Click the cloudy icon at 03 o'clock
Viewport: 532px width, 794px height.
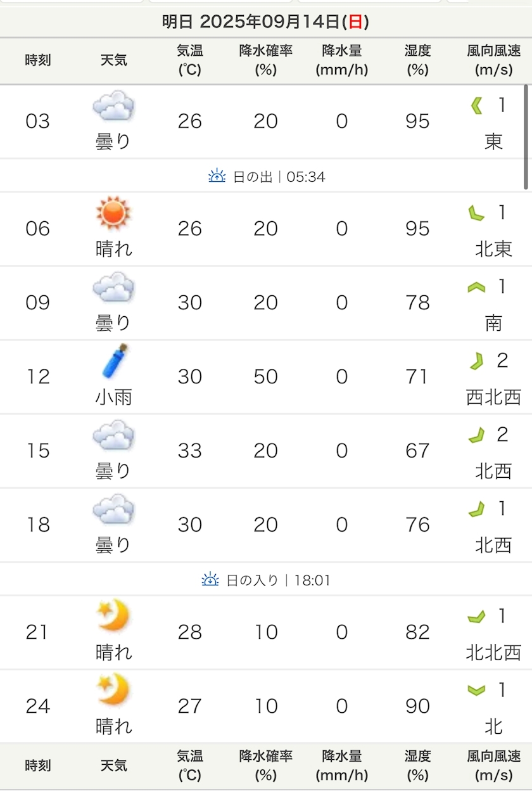(x=113, y=106)
